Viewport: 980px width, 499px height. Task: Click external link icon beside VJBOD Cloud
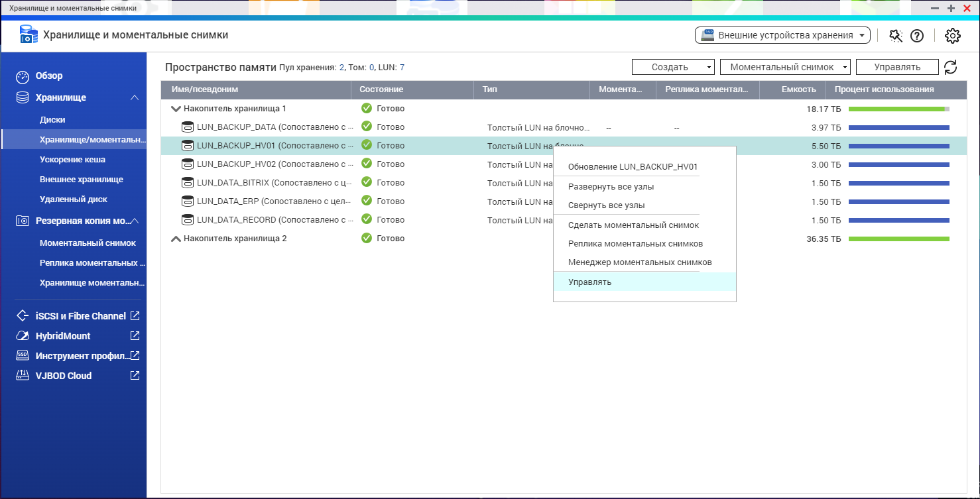(x=135, y=376)
